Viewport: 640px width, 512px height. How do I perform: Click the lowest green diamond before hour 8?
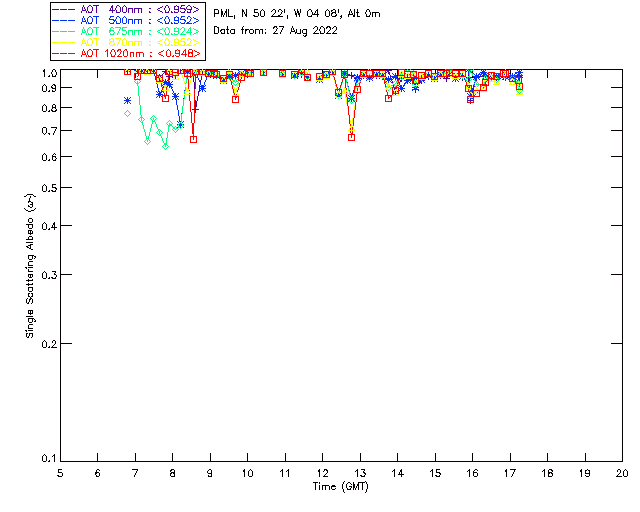click(166, 146)
